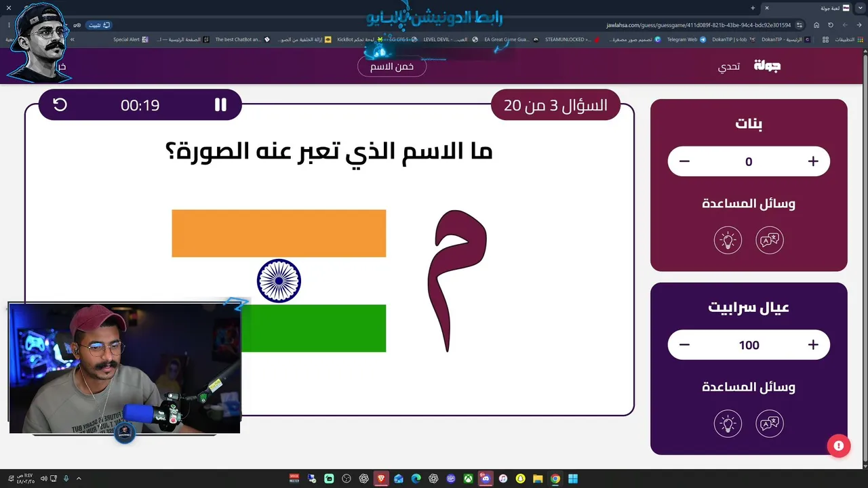
Task: Expand the tab search dropdown
Action: tap(861, 8)
